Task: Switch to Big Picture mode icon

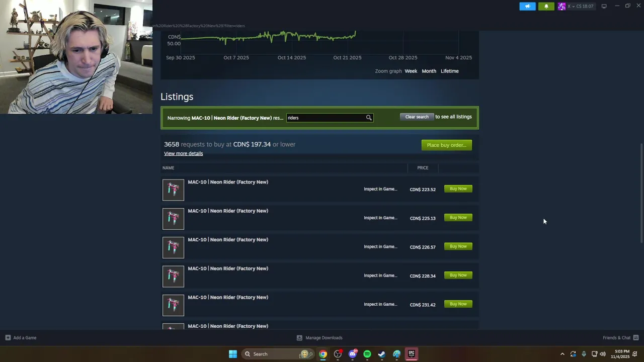Action: (x=604, y=6)
